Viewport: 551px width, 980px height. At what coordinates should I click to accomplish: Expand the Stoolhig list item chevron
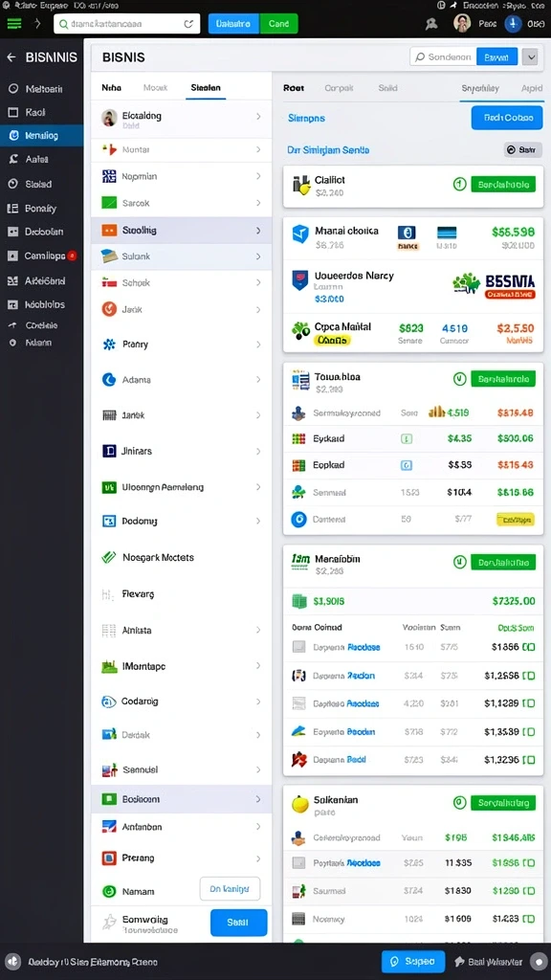point(258,230)
